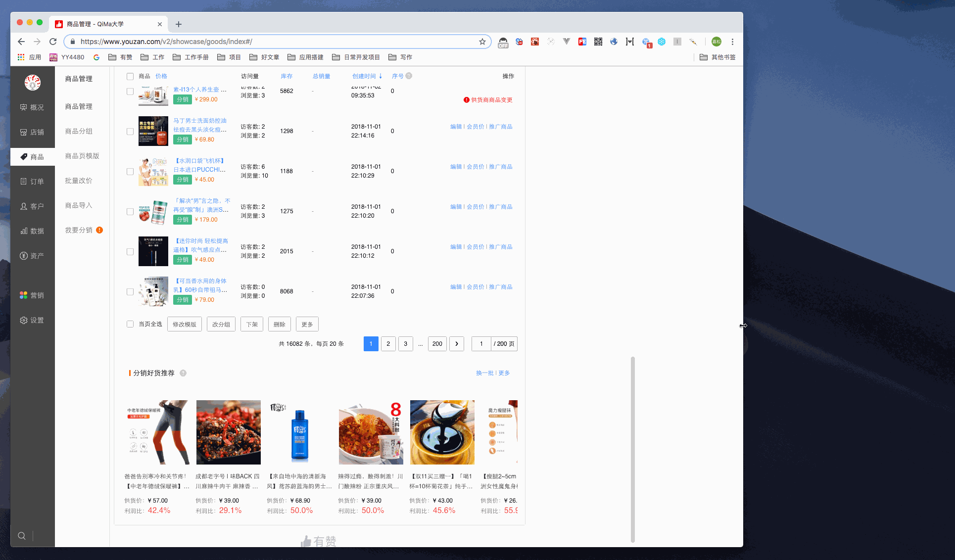Select the 马丁男士洗面奶 product row checkbox
The image size is (955, 560).
(130, 131)
